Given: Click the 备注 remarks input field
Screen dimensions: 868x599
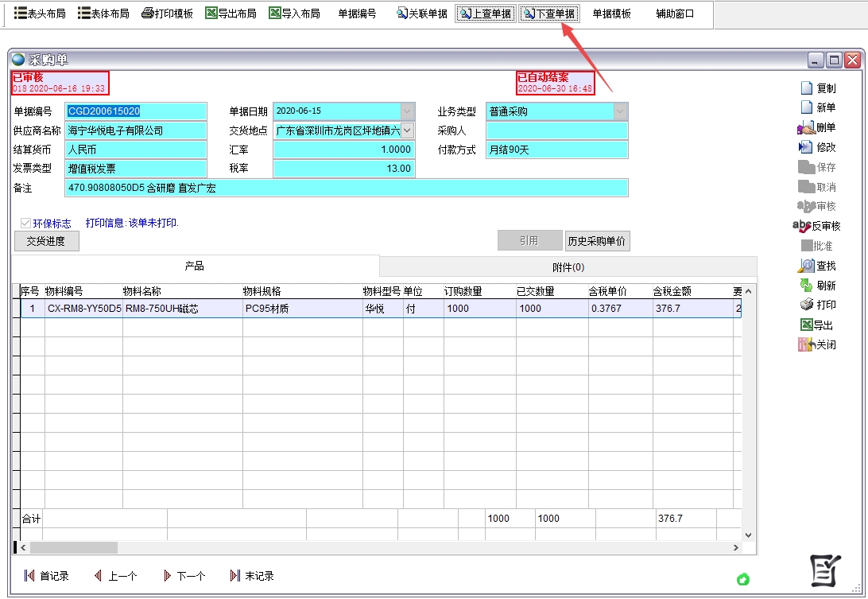Looking at the screenshot, I should click(346, 188).
